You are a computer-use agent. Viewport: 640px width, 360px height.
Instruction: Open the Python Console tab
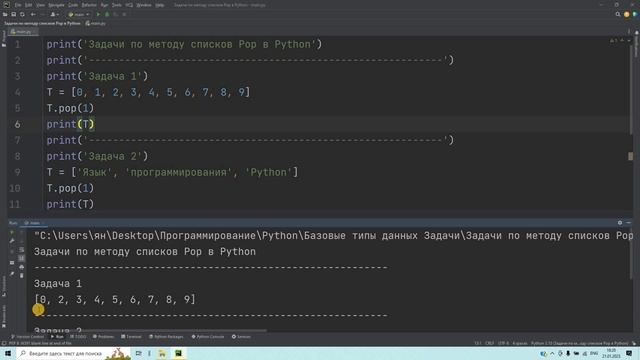[208, 337]
